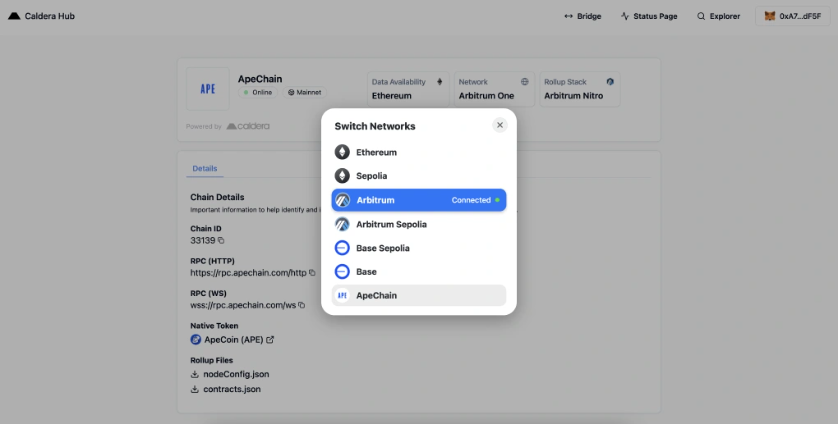Click the Data Availability Ethereum card
The height and width of the screenshot is (424, 838).
408,89
